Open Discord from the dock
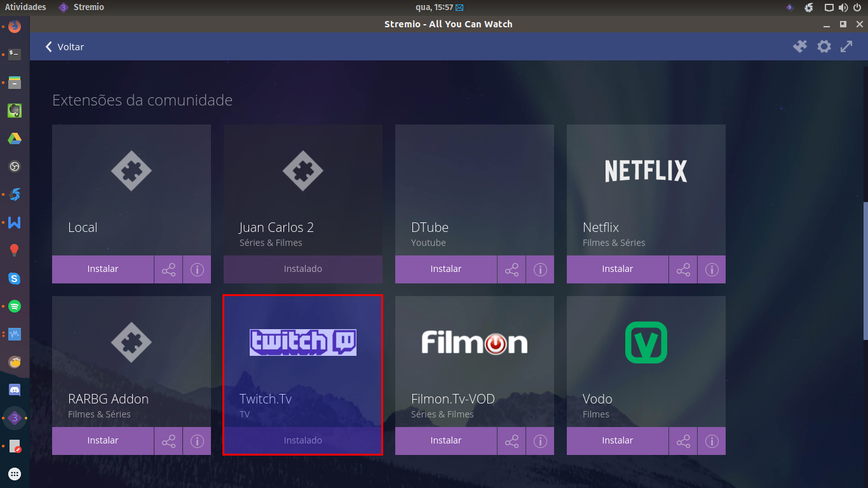The image size is (868, 488). point(15,390)
